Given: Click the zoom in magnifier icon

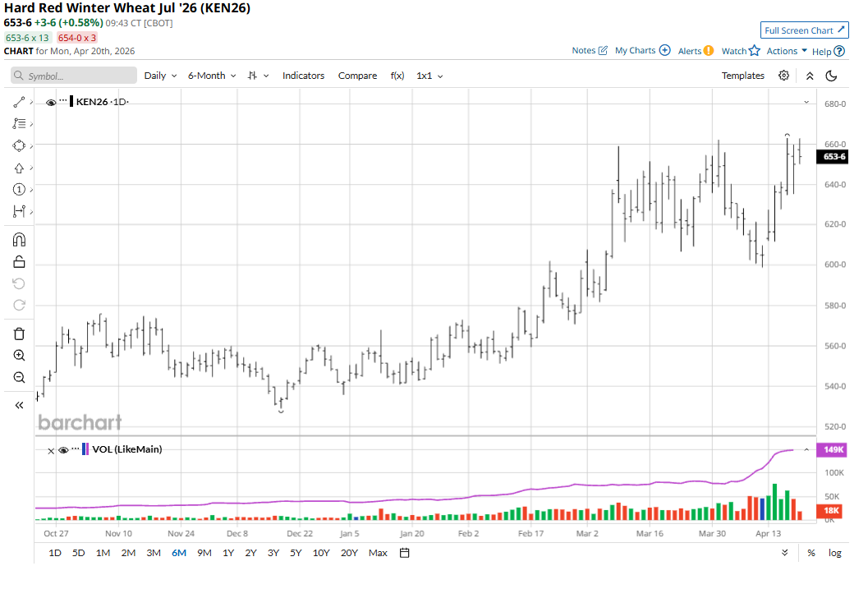Looking at the screenshot, I should 19,356.
